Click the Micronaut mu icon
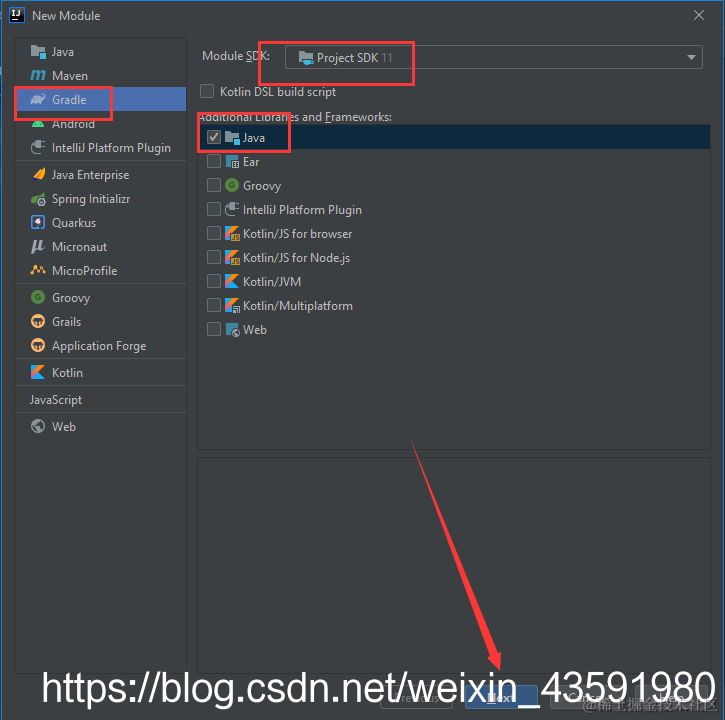 38,246
